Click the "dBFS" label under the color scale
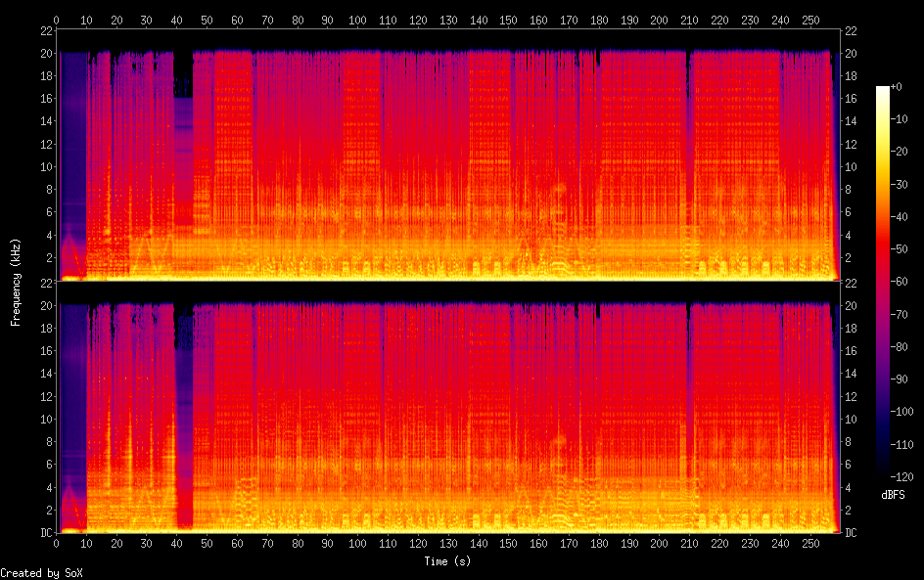Image resolution: width=924 pixels, height=580 pixels. pos(893,496)
